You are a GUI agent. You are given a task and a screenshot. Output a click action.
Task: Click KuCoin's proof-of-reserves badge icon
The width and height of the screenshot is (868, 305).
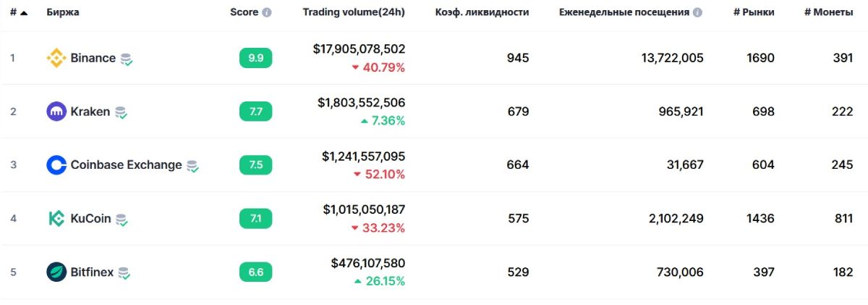[122, 220]
